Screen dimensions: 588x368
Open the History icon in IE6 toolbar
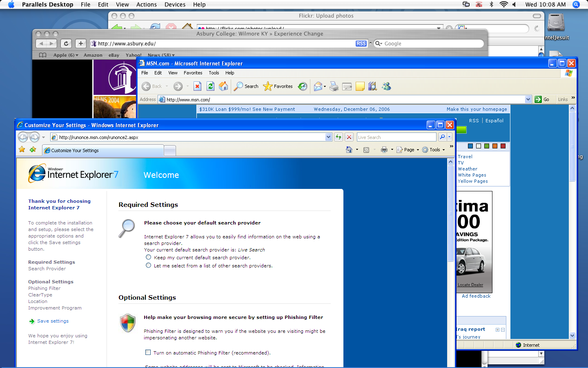[303, 86]
